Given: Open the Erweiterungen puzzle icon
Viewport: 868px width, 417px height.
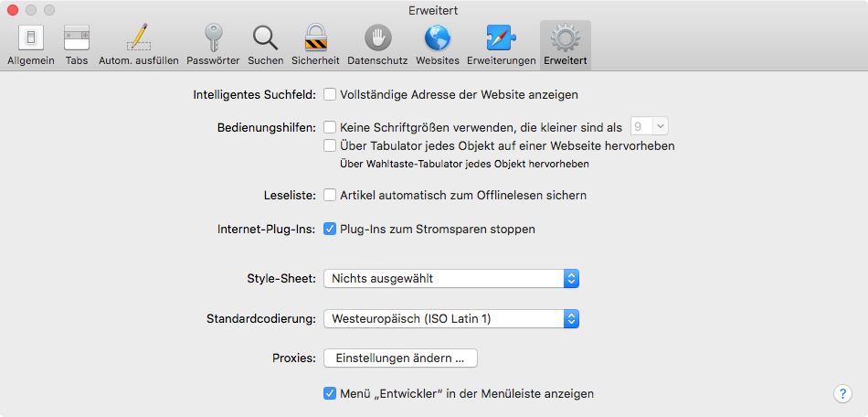Looking at the screenshot, I should 502,46.
